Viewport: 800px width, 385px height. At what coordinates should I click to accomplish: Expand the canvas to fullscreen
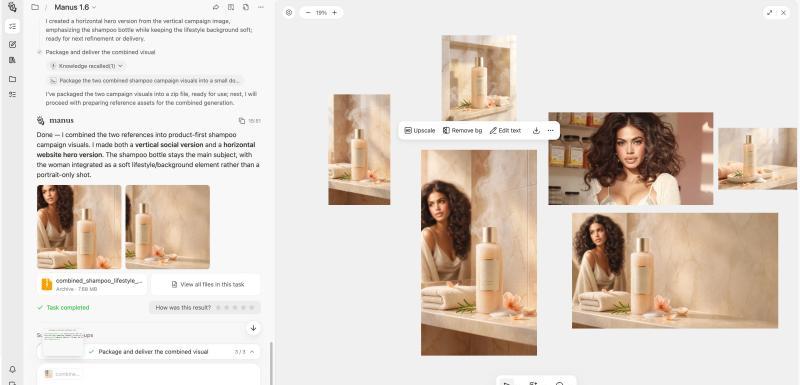769,12
